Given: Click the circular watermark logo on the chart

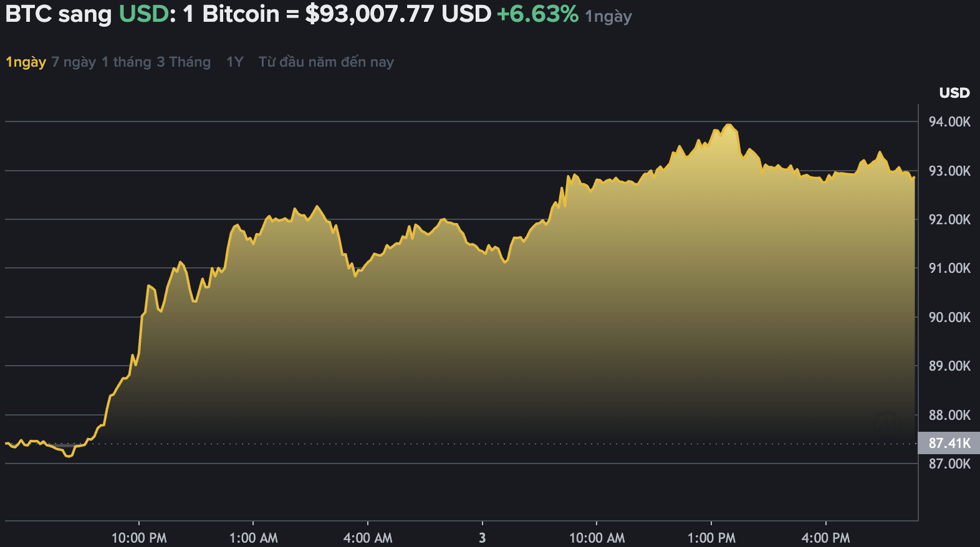Looking at the screenshot, I should (887, 422).
